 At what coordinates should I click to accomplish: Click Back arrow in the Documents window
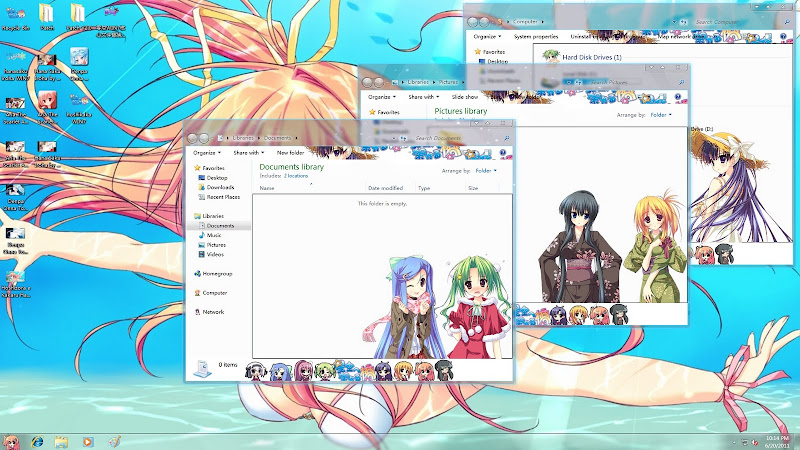pos(192,138)
